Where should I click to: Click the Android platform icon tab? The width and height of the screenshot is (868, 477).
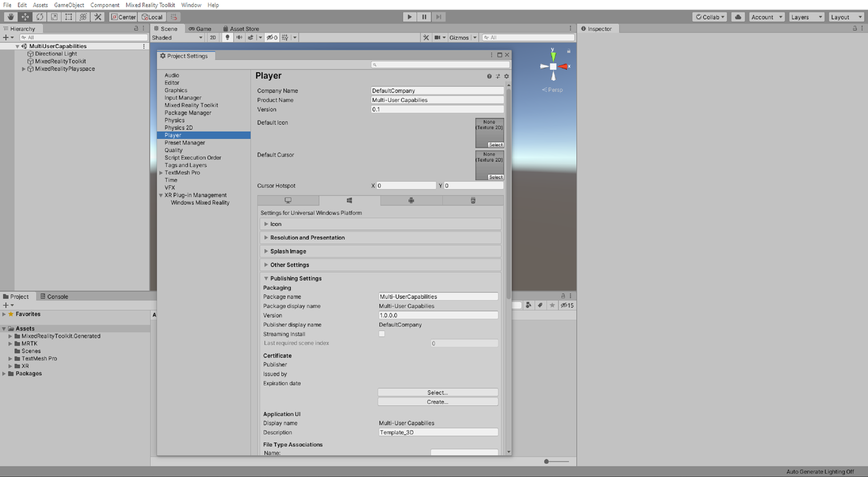tap(411, 200)
